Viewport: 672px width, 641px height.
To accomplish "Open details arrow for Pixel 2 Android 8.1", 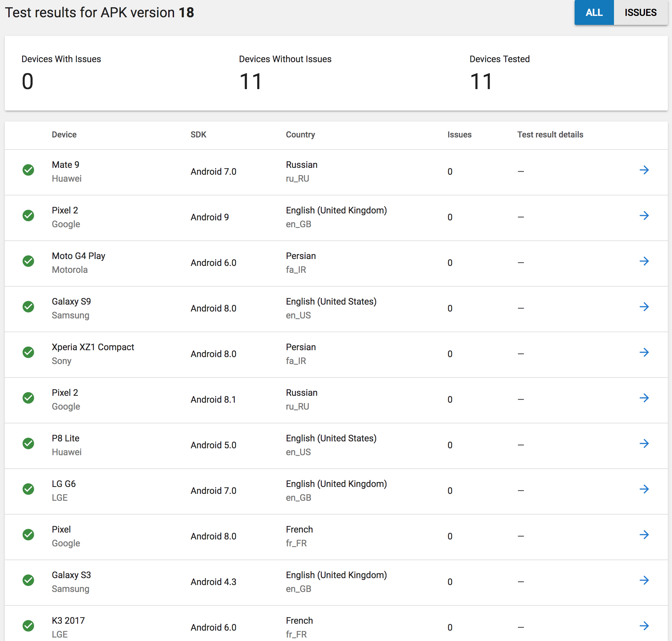I will (644, 398).
